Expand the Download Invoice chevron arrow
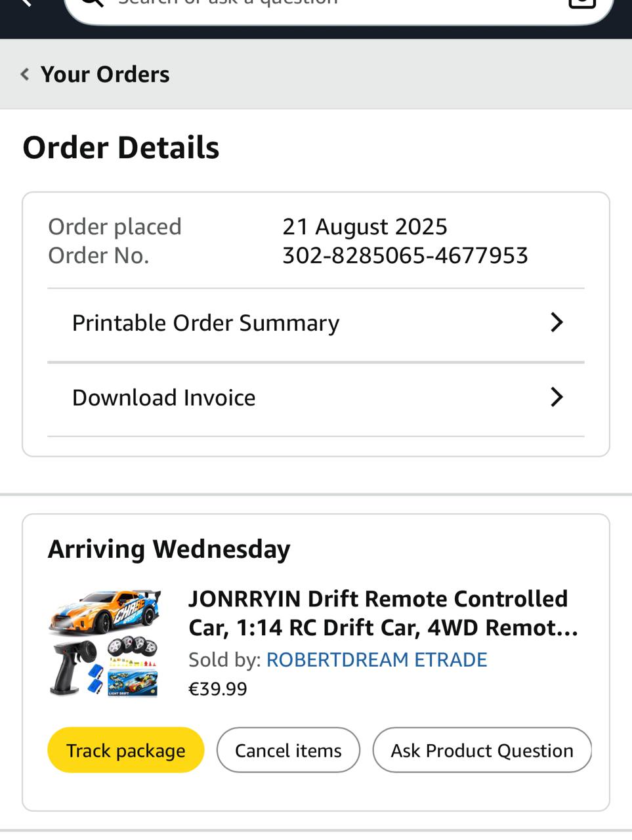This screenshot has height=840, width=632. point(557,397)
